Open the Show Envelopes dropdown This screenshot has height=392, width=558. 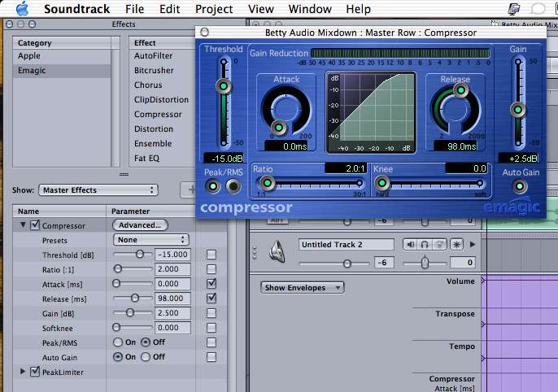pyautogui.click(x=302, y=287)
